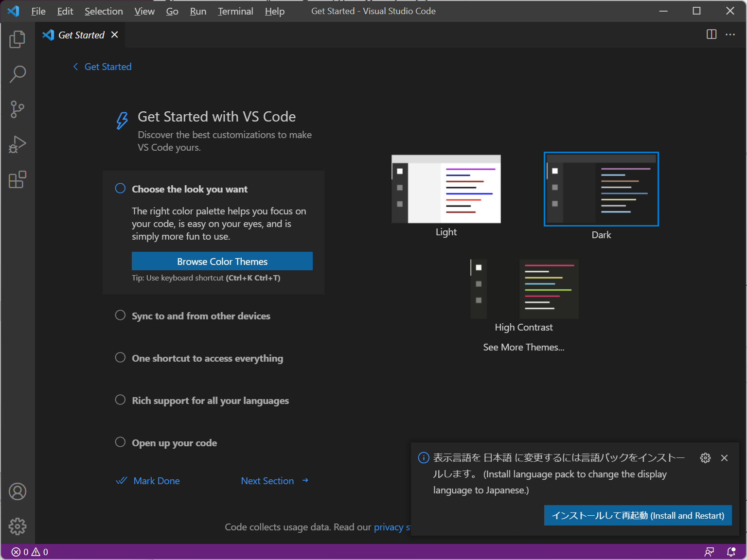The image size is (747, 560).
Task: Click the Dark theme label
Action: pos(601,235)
